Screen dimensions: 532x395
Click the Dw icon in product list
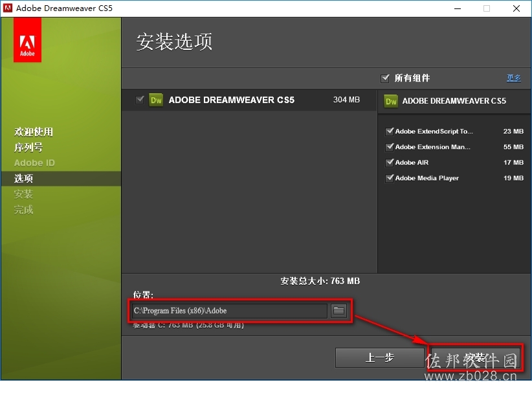tap(156, 100)
